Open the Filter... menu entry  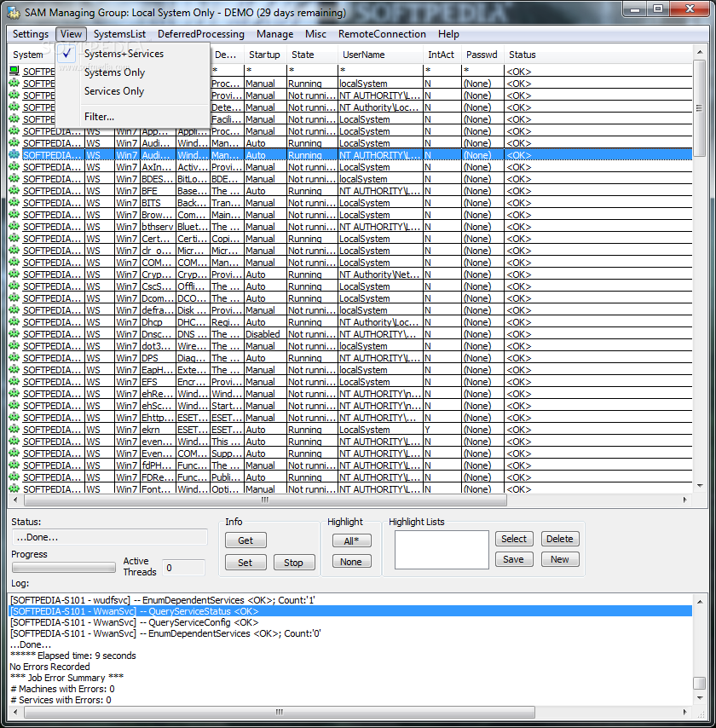[132, 117]
